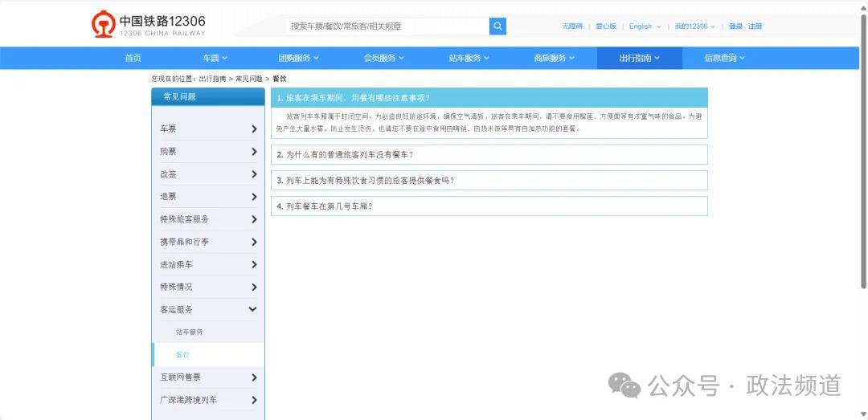Image resolution: width=868 pixels, height=420 pixels.
Task: Click the China Railway 12306 logo
Action: (x=149, y=25)
